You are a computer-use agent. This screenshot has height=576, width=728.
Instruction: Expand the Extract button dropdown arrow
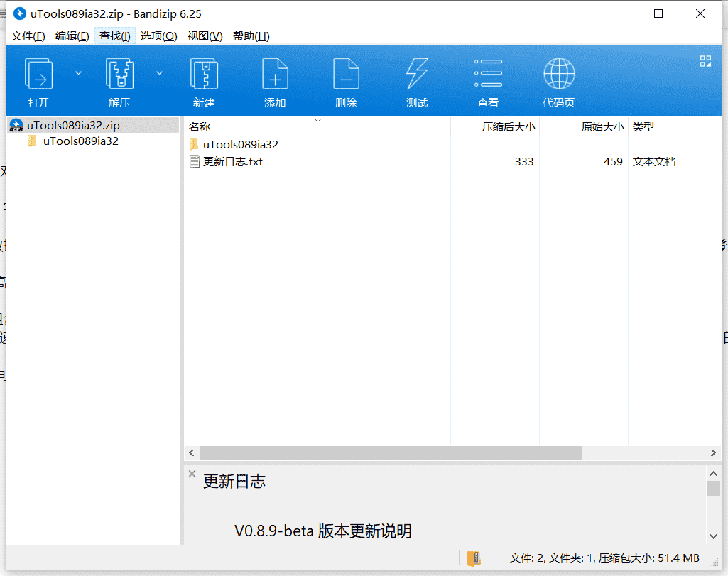pyautogui.click(x=159, y=73)
